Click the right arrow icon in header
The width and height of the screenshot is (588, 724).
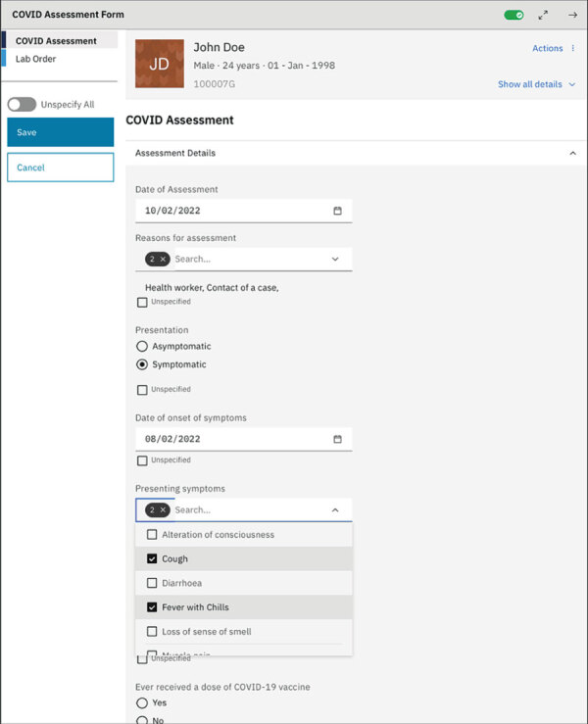pyautogui.click(x=572, y=15)
